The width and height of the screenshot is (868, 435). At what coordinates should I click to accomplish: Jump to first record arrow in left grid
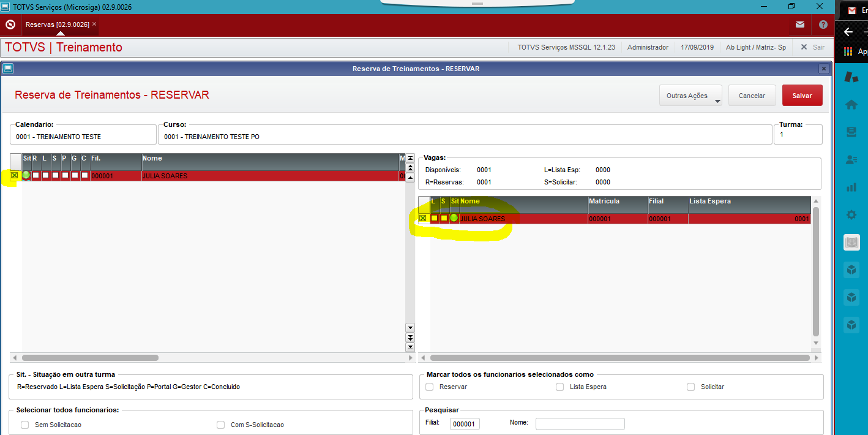[x=410, y=158]
